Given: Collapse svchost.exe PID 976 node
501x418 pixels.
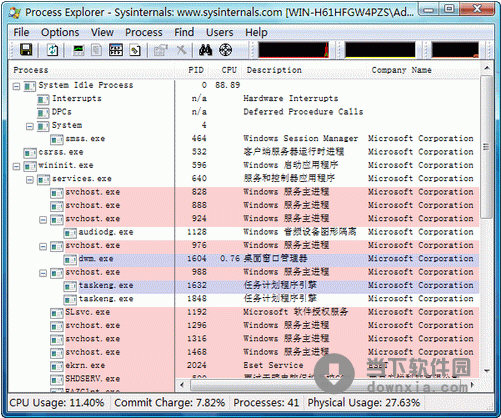Looking at the screenshot, I should click(x=43, y=246).
